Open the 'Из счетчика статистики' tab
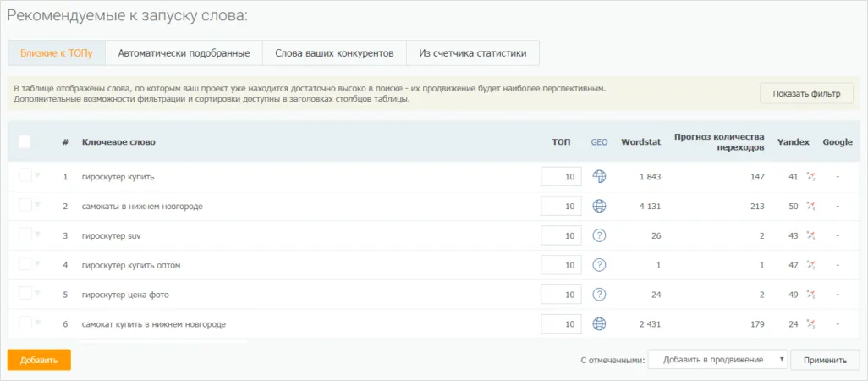The width and height of the screenshot is (868, 381). tap(472, 53)
